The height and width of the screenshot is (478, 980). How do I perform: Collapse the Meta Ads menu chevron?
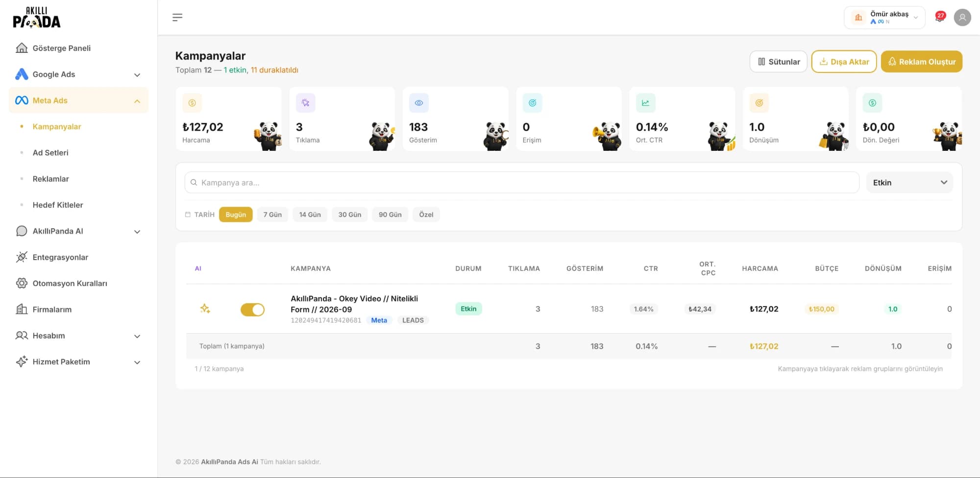[x=137, y=101]
